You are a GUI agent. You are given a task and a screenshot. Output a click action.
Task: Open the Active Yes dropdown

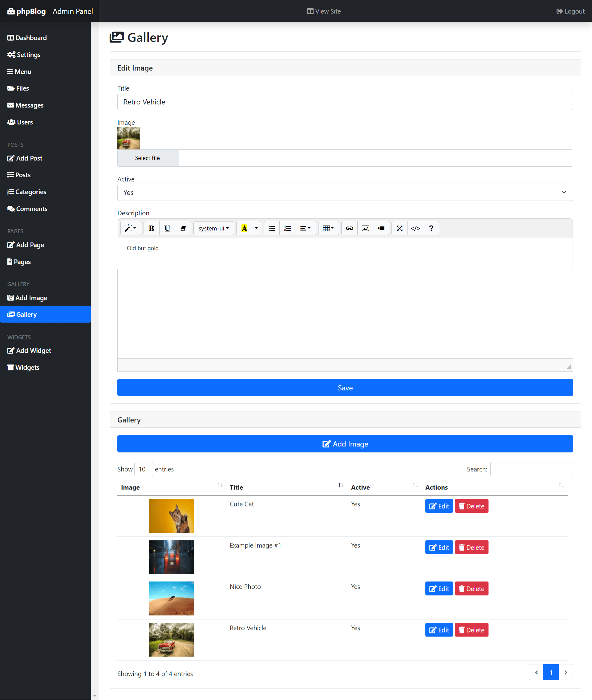pos(345,192)
